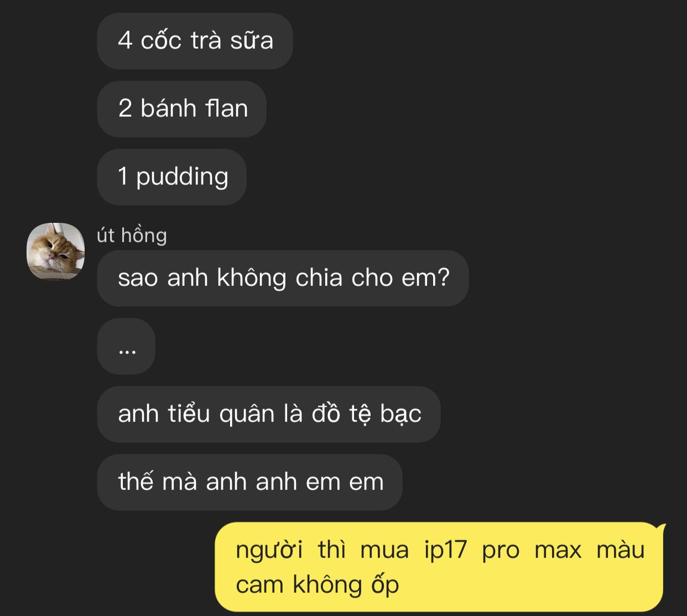Select the "anh tiểu quân là đồ tệ bạc" message

click(x=269, y=414)
